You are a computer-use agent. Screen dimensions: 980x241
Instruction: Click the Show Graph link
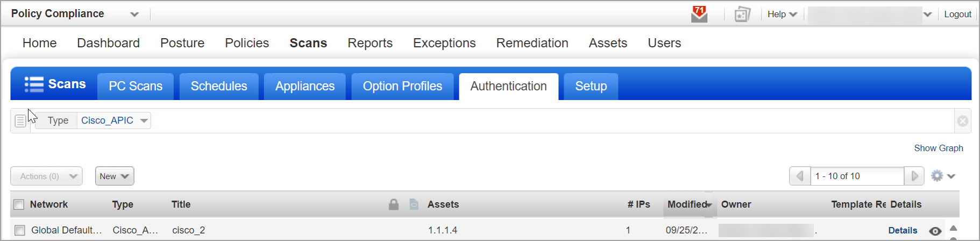coord(939,148)
